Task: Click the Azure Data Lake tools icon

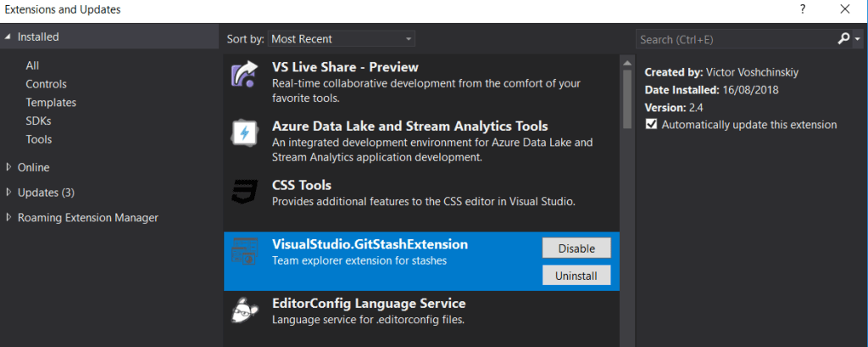Action: point(244,133)
